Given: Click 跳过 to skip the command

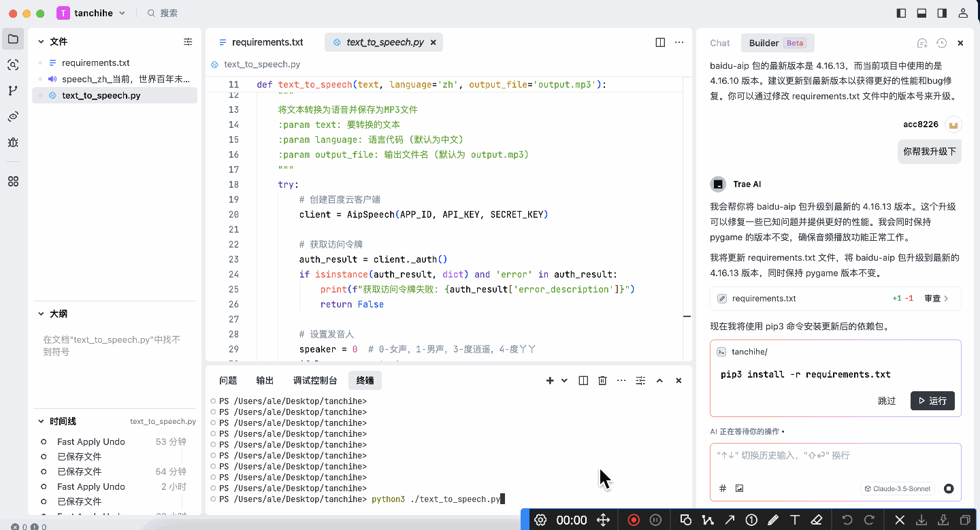Looking at the screenshot, I should click(x=887, y=401).
